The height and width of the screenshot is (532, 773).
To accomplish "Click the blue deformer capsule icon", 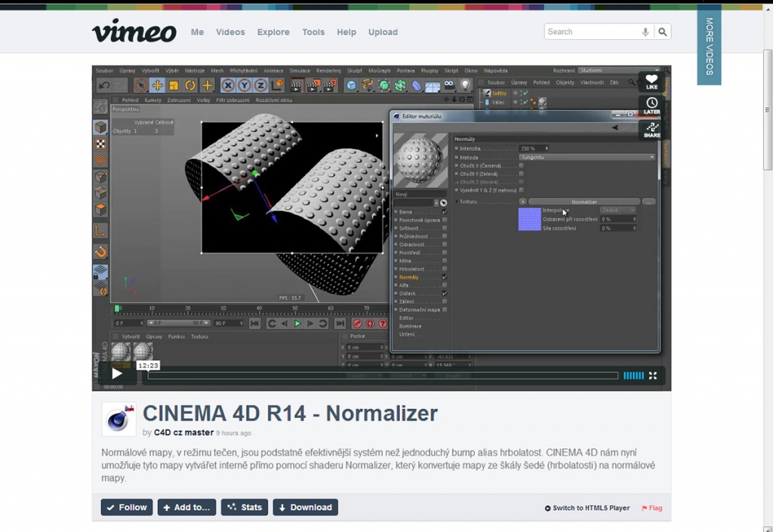I will 417,86.
